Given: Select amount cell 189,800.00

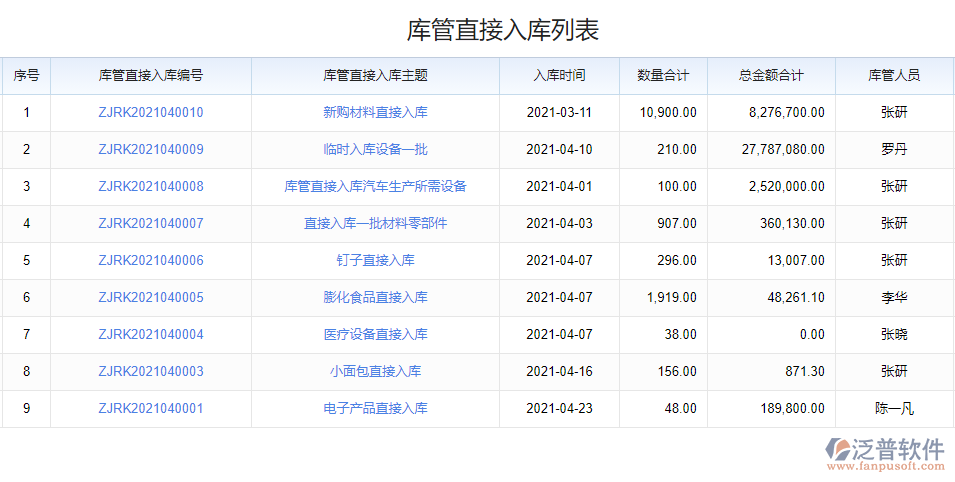Looking at the screenshot, I should tap(771, 408).
